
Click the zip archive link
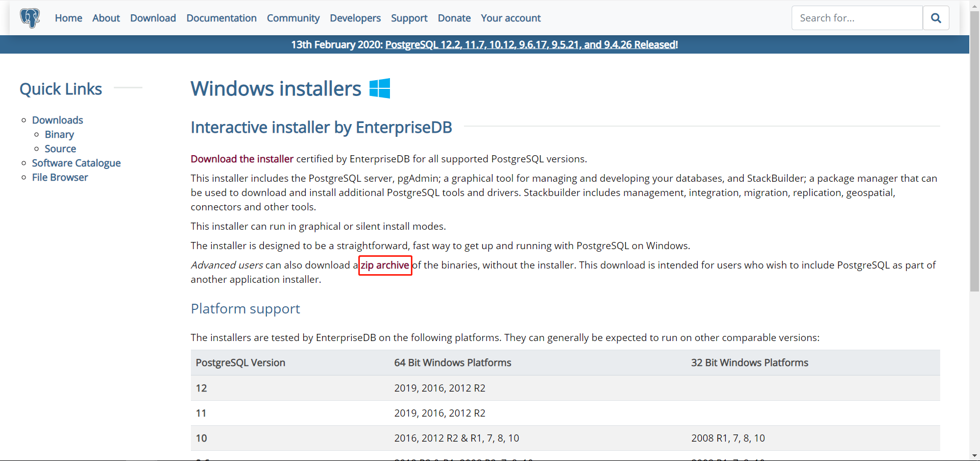click(x=385, y=265)
